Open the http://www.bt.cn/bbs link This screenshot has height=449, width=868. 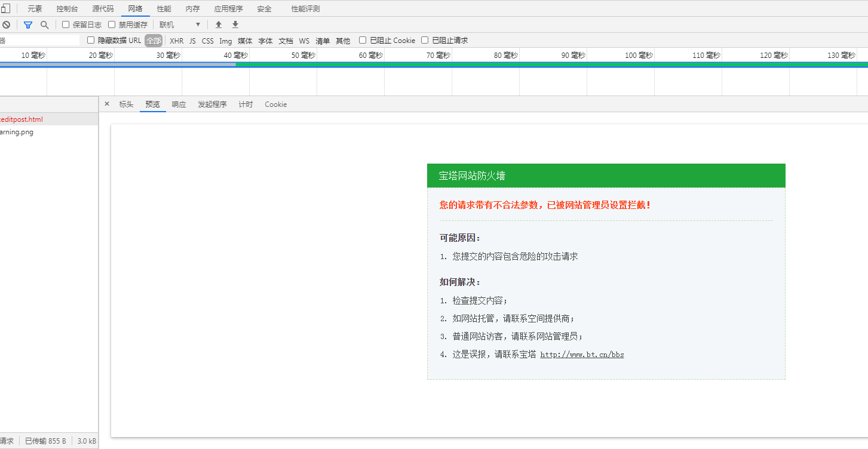[x=582, y=355]
